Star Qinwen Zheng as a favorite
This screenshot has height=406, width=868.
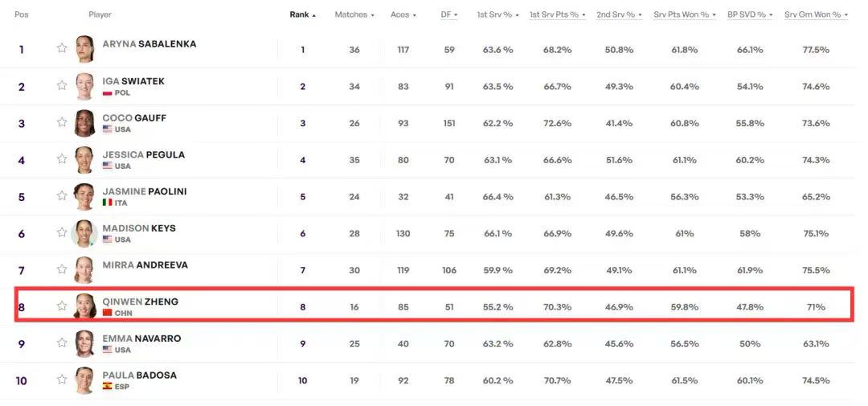(62, 306)
